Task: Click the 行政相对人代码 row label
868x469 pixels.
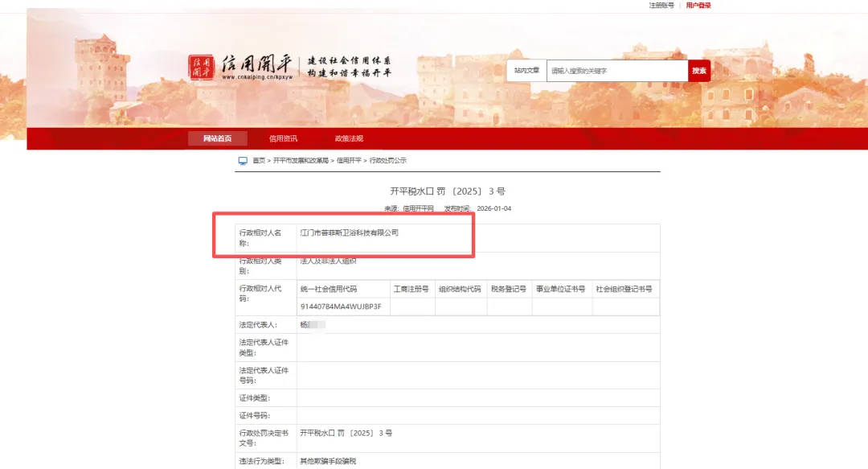Action: point(260,294)
